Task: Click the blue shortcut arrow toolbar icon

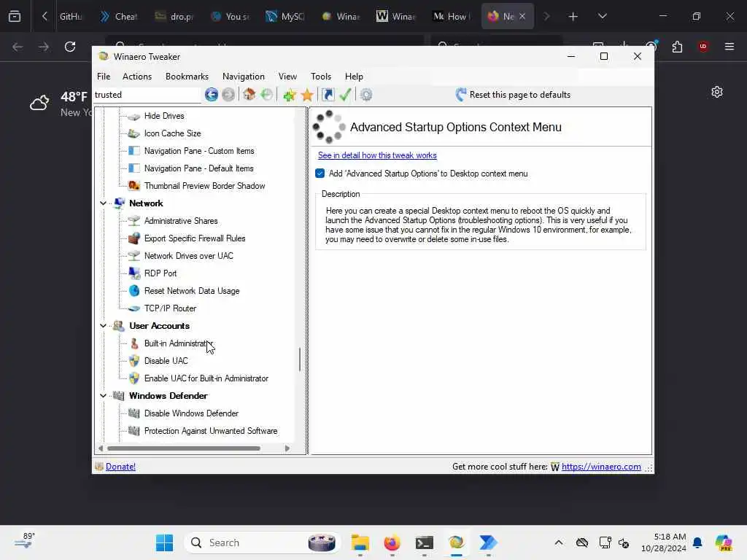Action: 328,95
